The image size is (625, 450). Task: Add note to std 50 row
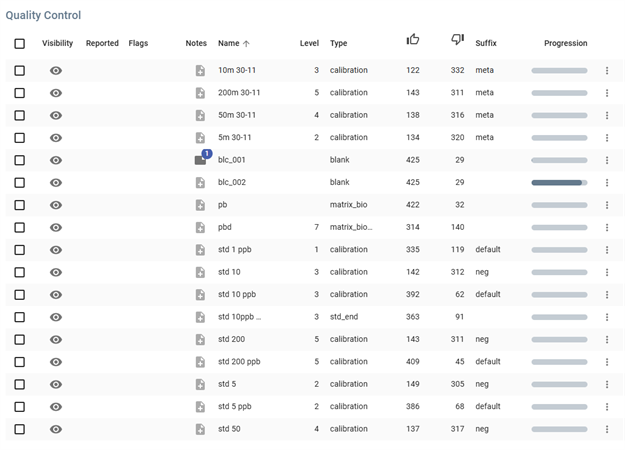[x=200, y=429]
